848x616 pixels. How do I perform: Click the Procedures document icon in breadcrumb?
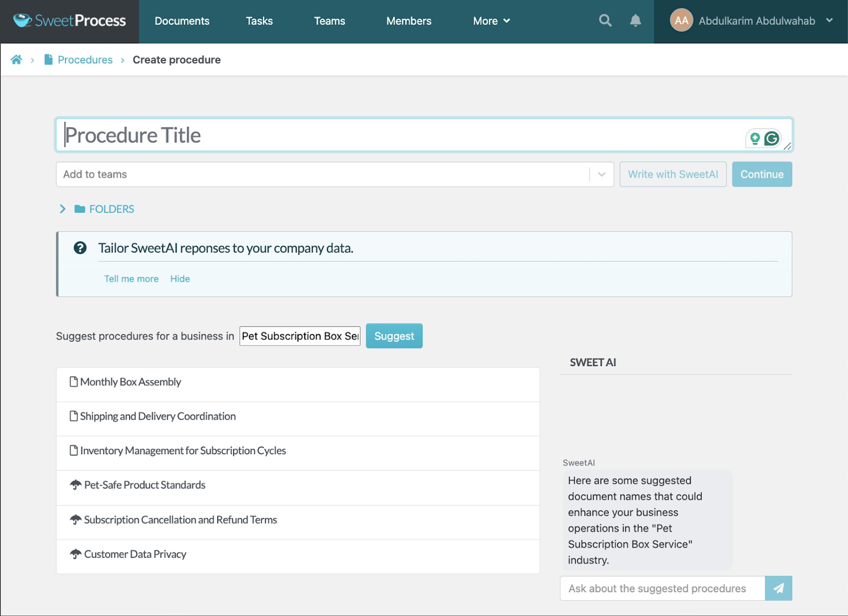coord(48,59)
